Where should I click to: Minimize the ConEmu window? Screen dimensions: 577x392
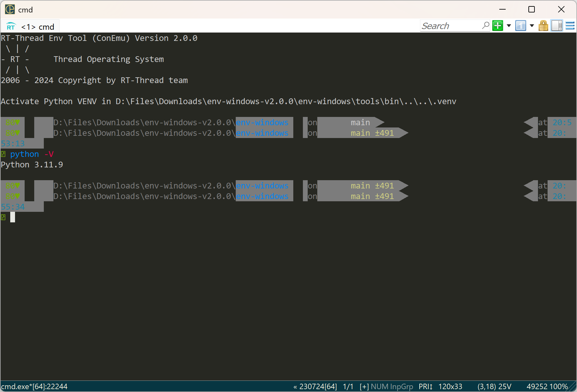[502, 10]
